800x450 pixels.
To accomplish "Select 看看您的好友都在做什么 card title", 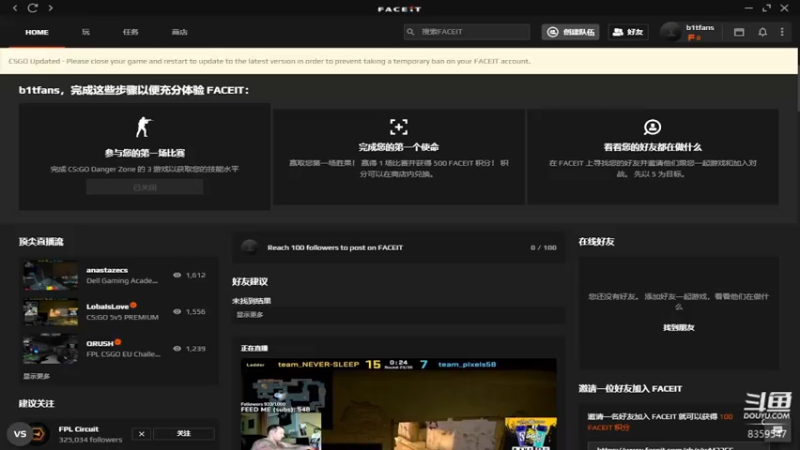I will tap(653, 147).
